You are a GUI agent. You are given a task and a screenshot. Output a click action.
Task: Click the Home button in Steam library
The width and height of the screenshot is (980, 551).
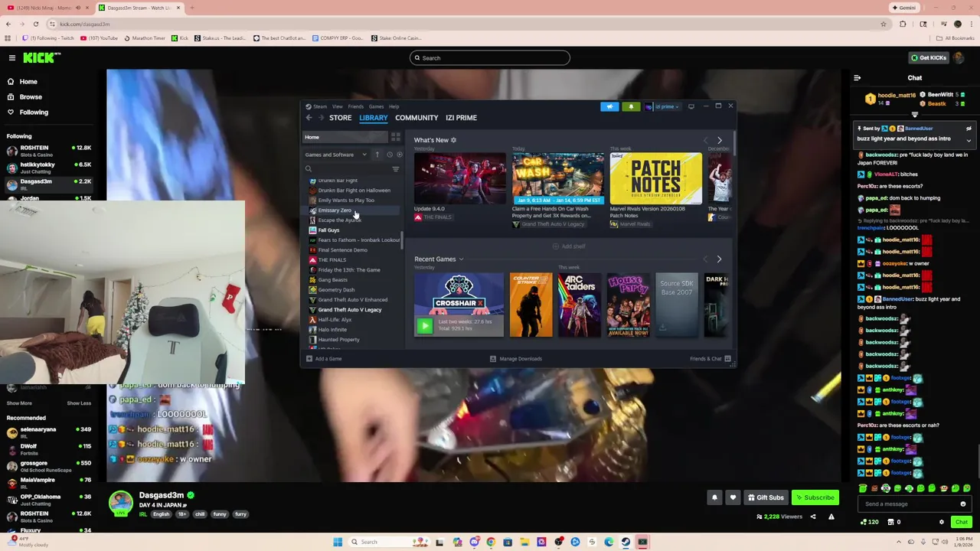[345, 137]
